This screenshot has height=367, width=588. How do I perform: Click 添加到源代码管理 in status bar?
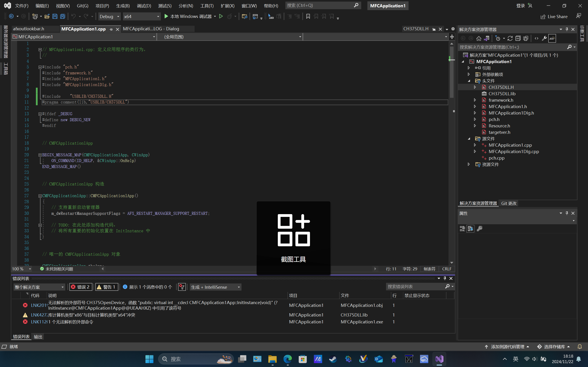pos(507,347)
